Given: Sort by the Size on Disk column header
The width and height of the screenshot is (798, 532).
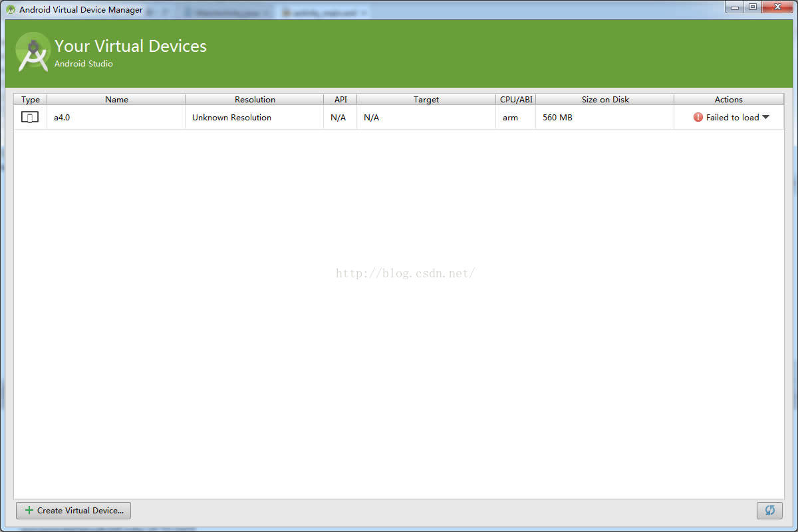Looking at the screenshot, I should click(605, 99).
